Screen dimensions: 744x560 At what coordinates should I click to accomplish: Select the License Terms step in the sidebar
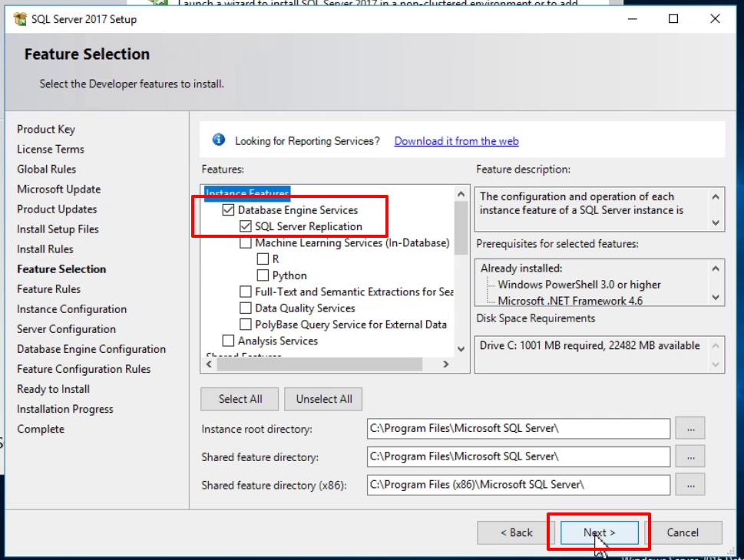coord(51,149)
